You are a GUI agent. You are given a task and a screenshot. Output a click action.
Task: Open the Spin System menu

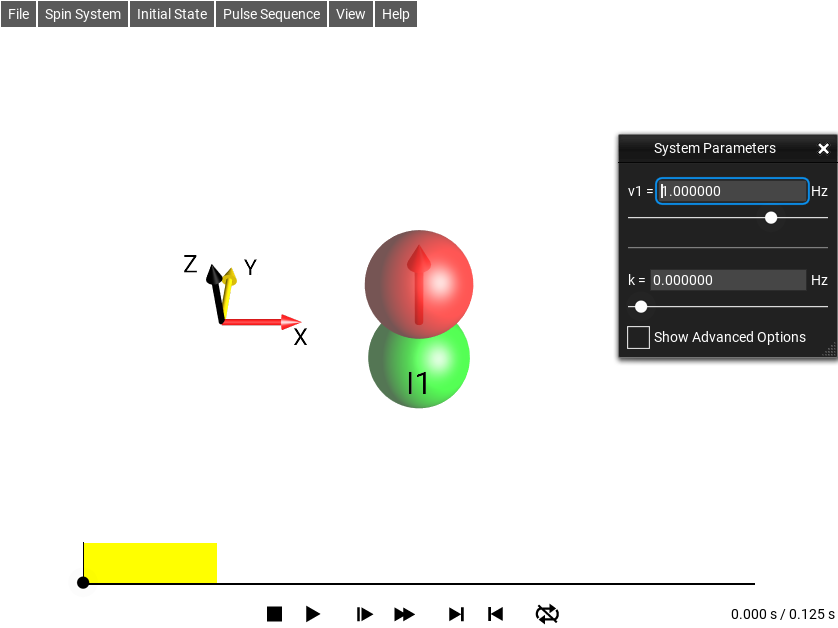click(83, 14)
